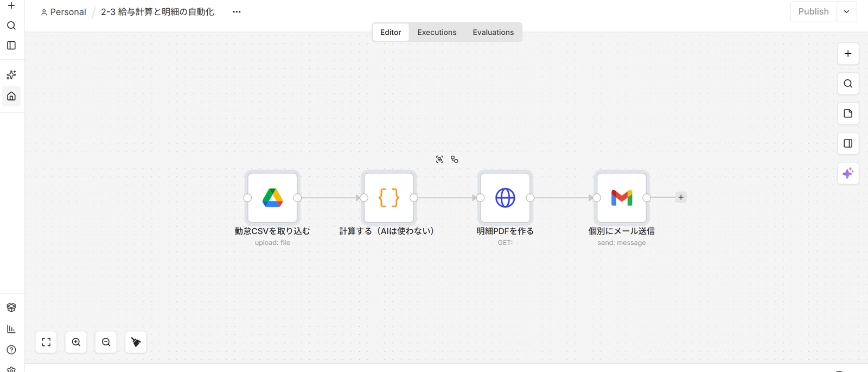Click the input connector of Gmail node

point(597,198)
